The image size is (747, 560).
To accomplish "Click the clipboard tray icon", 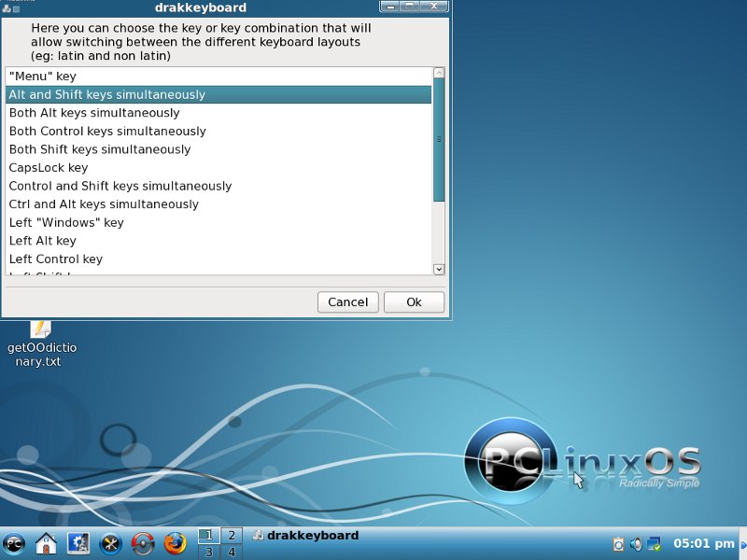I will (618, 543).
